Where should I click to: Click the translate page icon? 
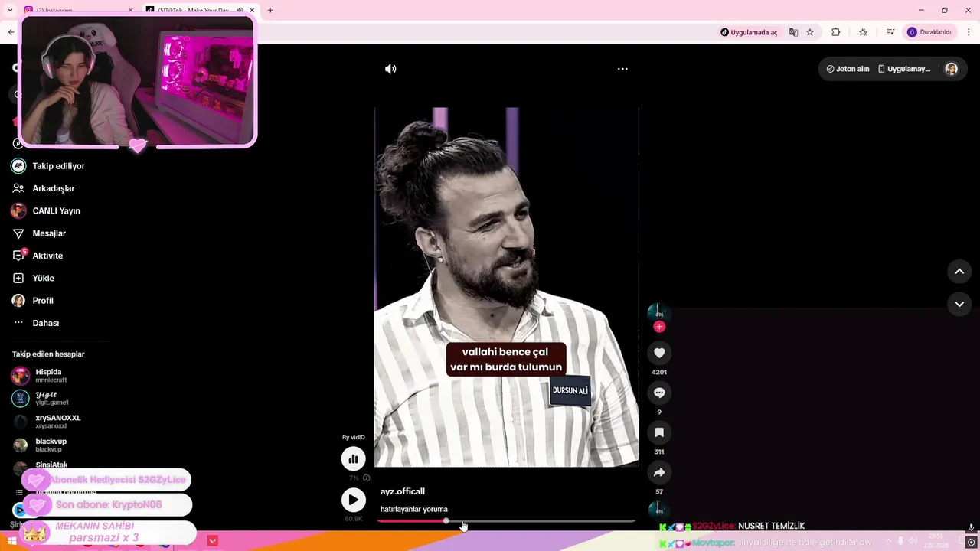[x=793, y=32]
